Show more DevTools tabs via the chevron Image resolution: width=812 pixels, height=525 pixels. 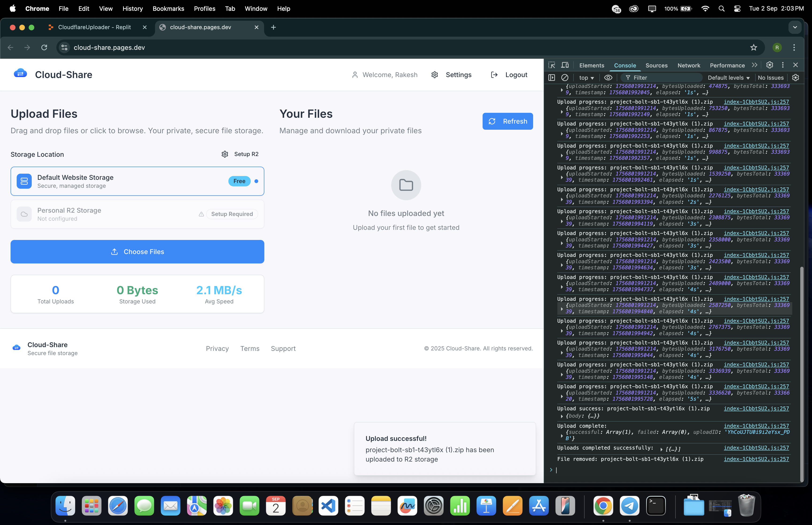754,65
